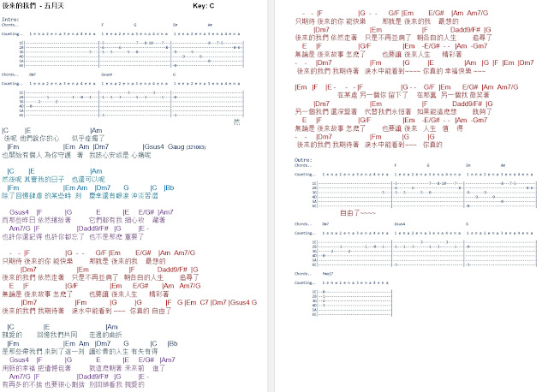Click the lyric '在某處 另一個你 留下了'
Viewport: 548px width, 392px height.
372,95
